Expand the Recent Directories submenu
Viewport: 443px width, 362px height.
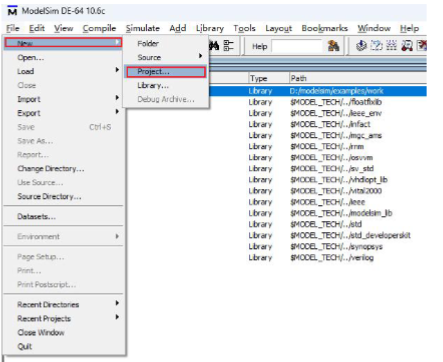point(63,304)
